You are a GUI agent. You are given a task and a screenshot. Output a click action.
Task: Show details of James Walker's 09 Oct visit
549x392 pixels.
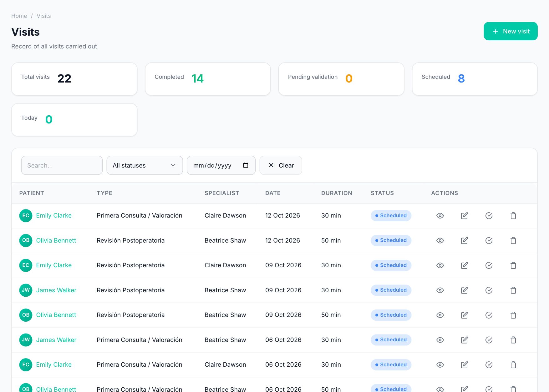coord(440,290)
